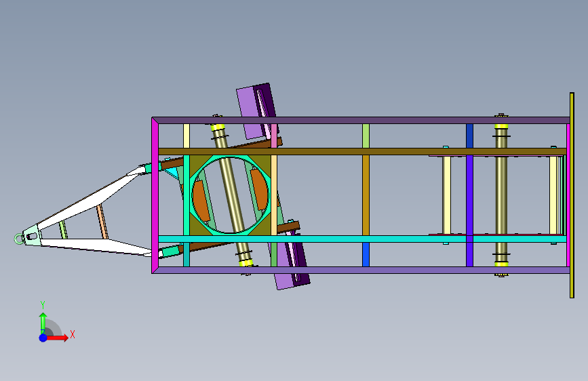This screenshot has height=381, width=588.
Task: Select the tall olive rear end plate
Action: pos(572,195)
